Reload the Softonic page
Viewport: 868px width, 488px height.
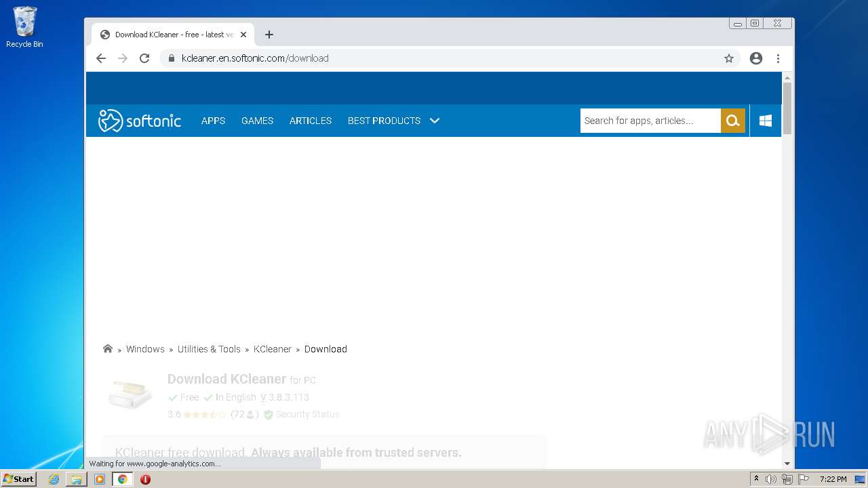(144, 58)
